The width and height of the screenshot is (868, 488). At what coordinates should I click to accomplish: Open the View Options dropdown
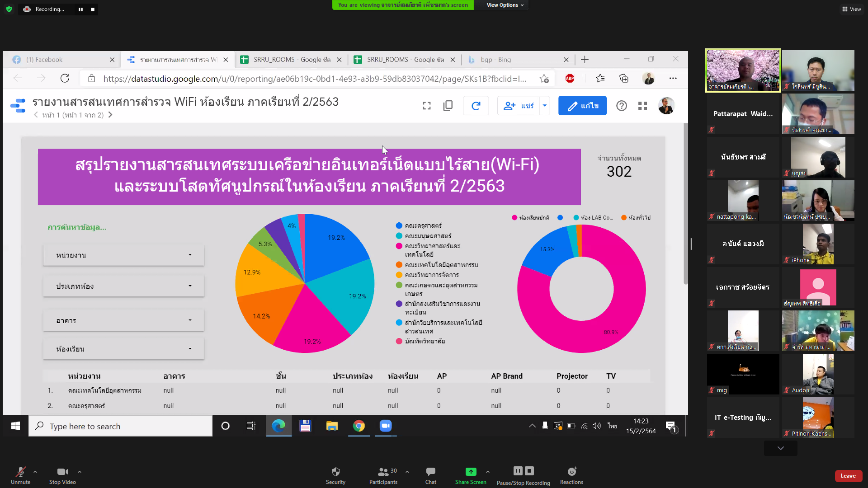tap(505, 5)
